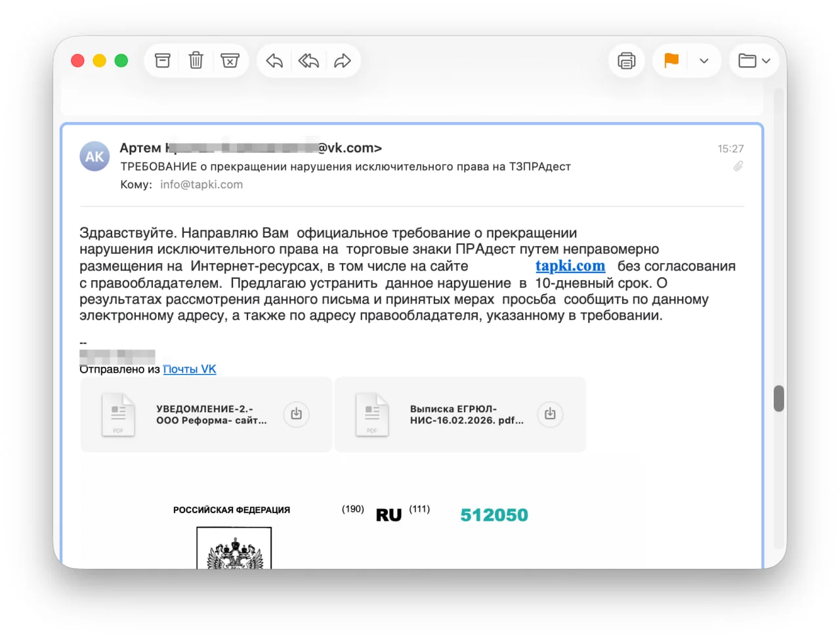Open the flag color dropdown chevron
Viewport: 840px width, 639px height.
(704, 61)
